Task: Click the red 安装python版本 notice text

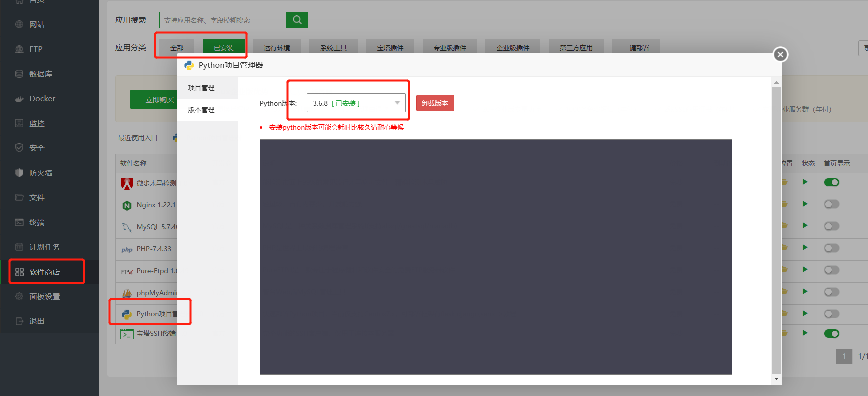Action: click(x=336, y=127)
